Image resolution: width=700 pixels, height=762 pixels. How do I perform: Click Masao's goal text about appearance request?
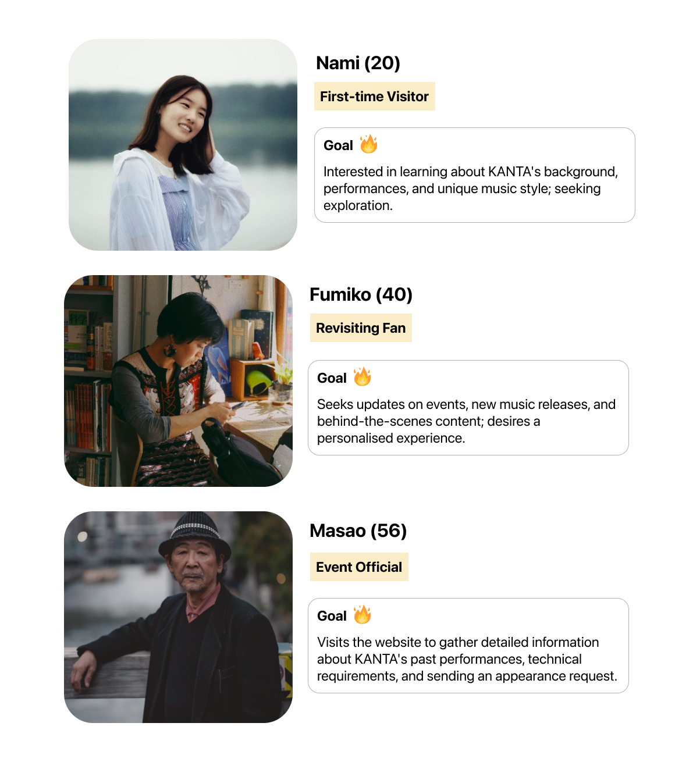[467, 659]
